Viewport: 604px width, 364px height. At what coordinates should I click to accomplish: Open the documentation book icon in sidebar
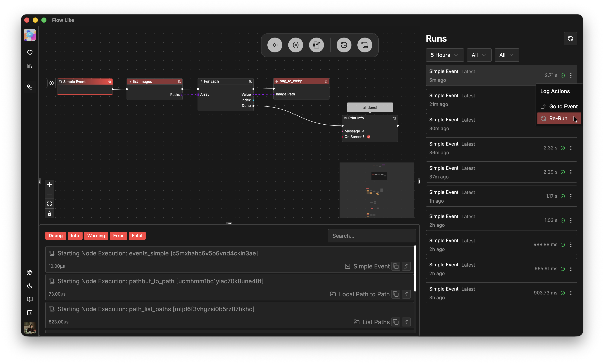coord(30,299)
